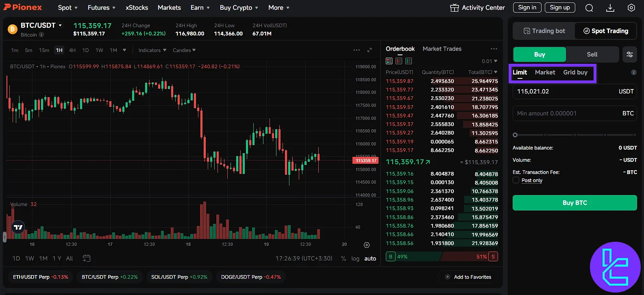Click the chart settings gear icon
Image resolution: width=644 pixels, height=295 pixels.
coord(367,245)
